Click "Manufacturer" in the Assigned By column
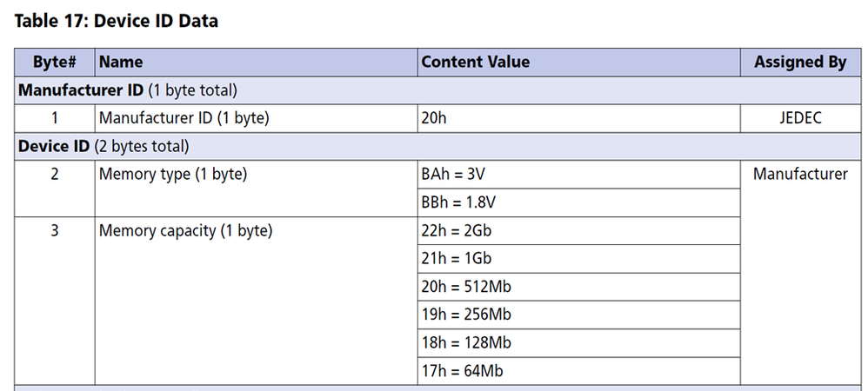Viewport: 868px width, 391px height. click(800, 175)
